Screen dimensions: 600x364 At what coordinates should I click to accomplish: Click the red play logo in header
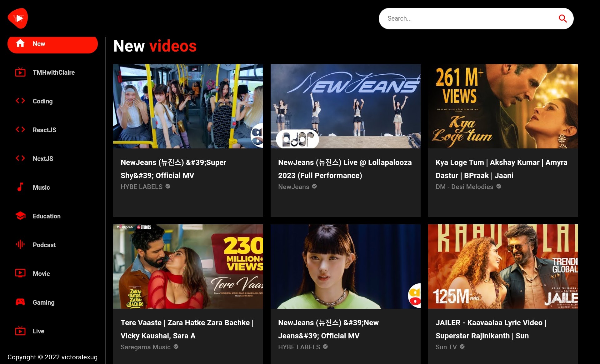[x=18, y=18]
